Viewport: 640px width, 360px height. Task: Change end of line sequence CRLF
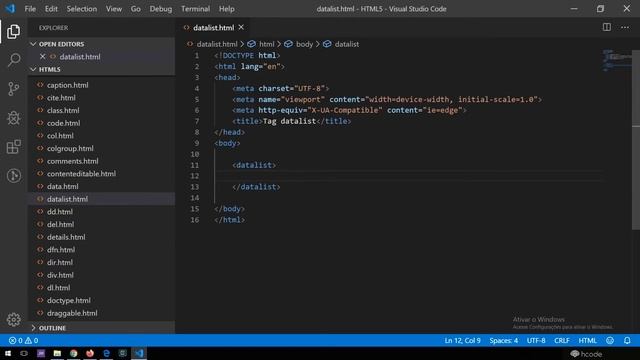[562, 340]
